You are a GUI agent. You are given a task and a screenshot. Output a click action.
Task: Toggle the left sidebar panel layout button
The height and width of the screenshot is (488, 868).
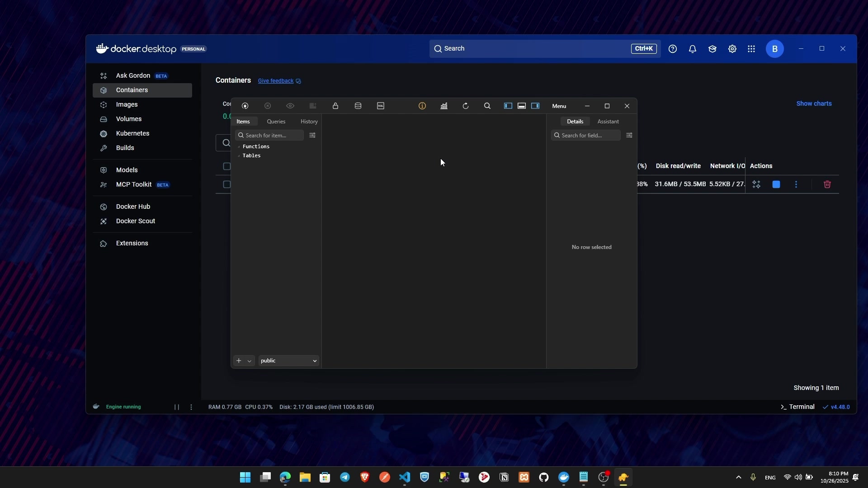508,106
